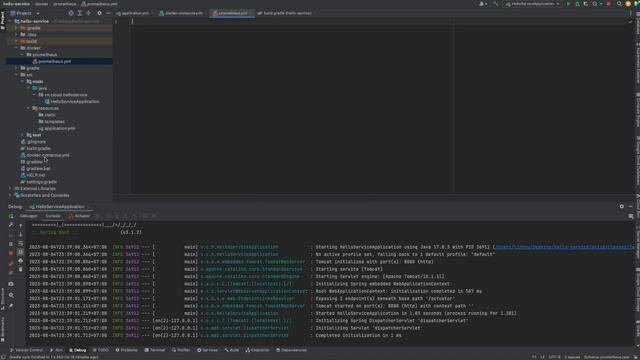The image size is (640, 360).
Task: Switch to the Actuator tab in Debug panel
Action: coord(80,216)
